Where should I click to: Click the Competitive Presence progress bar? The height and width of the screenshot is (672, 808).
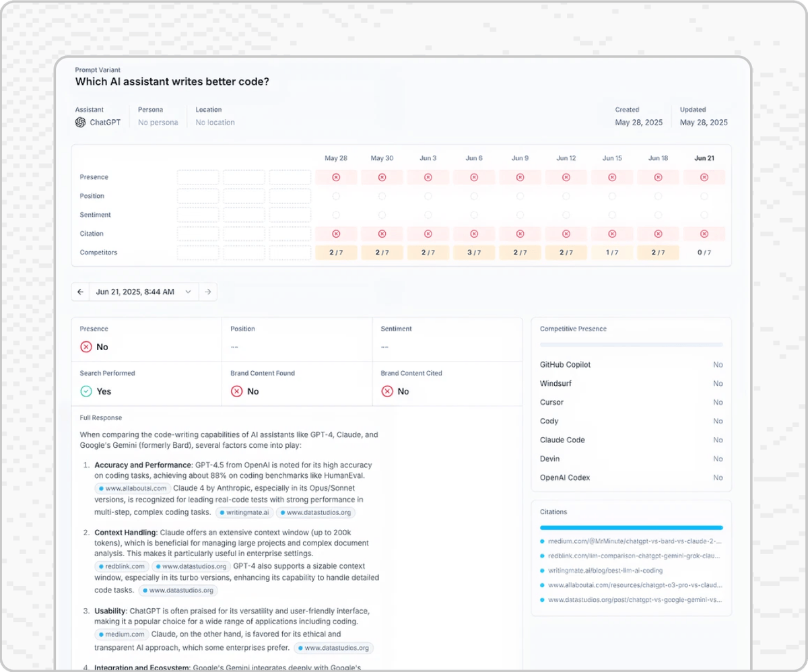coord(632,345)
